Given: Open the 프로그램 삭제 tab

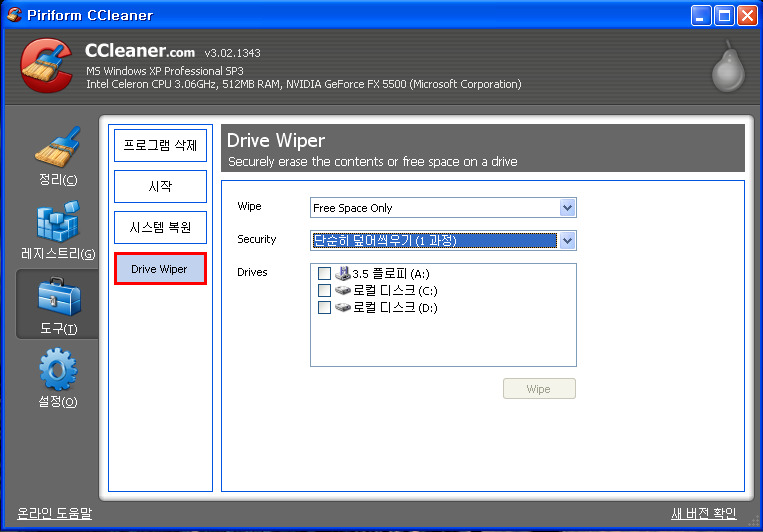Looking at the screenshot, I should point(160,145).
